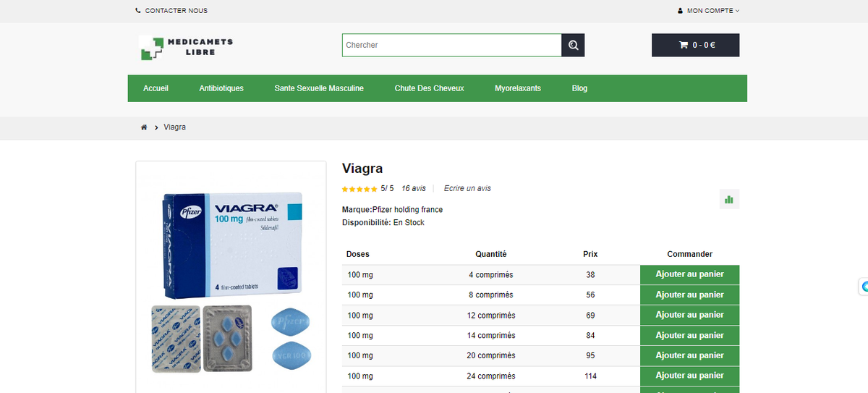Click the search magnifier button
868x393 pixels.
pyautogui.click(x=573, y=45)
